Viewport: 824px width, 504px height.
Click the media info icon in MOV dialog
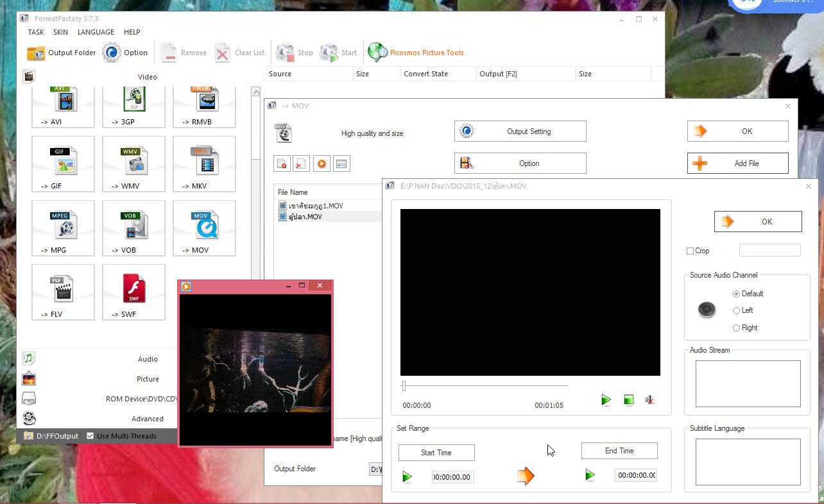341,164
